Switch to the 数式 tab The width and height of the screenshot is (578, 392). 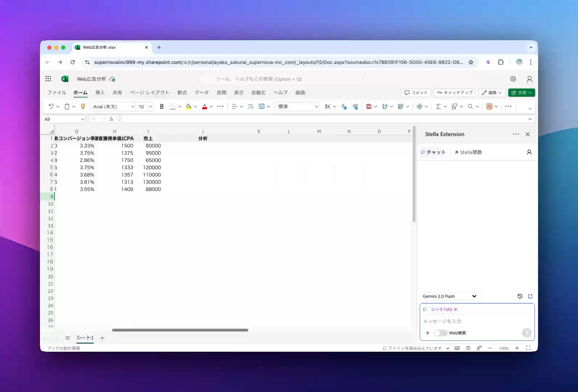pos(182,93)
